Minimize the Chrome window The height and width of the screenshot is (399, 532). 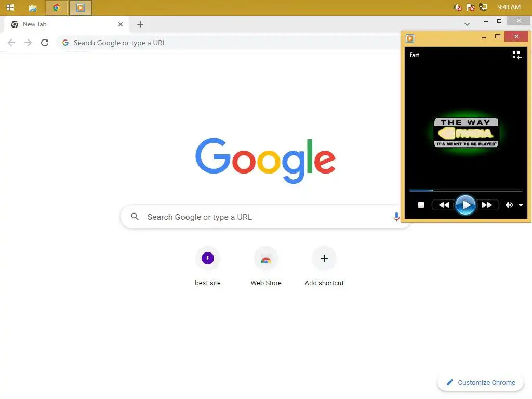[486, 21]
